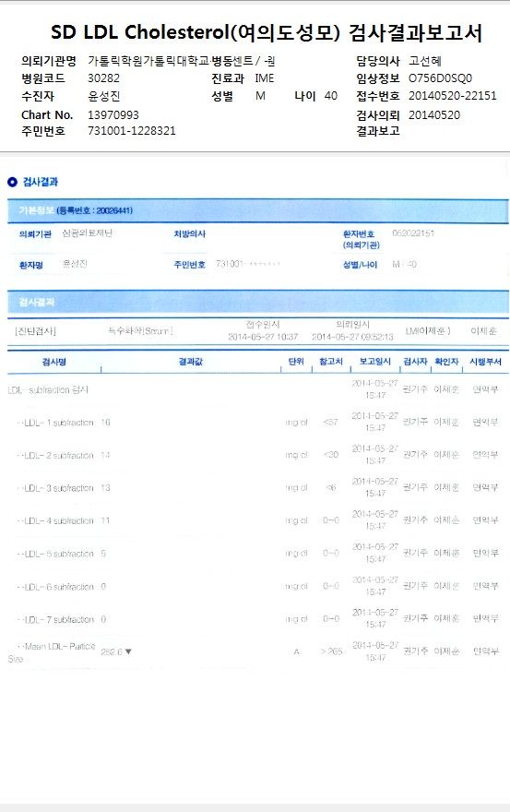Click the 확인자 column header
This screenshot has height=812, width=510.
446,362
